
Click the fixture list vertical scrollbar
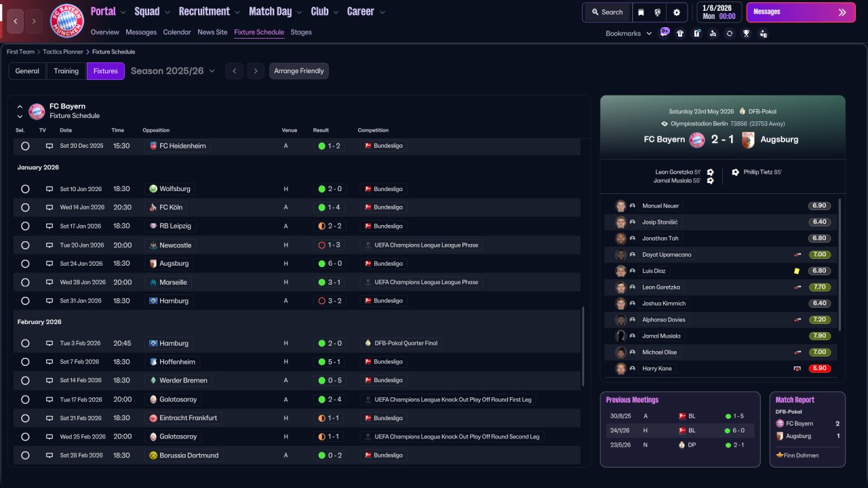coord(583,346)
